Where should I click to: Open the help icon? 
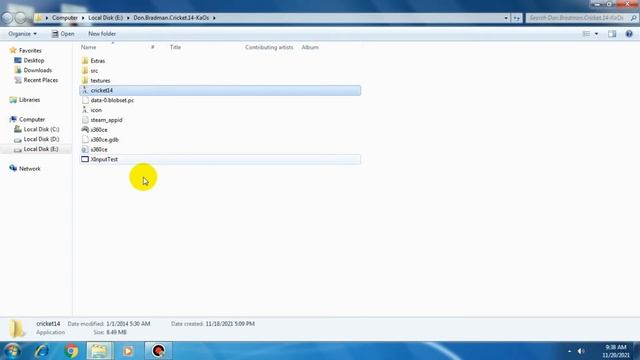629,34
